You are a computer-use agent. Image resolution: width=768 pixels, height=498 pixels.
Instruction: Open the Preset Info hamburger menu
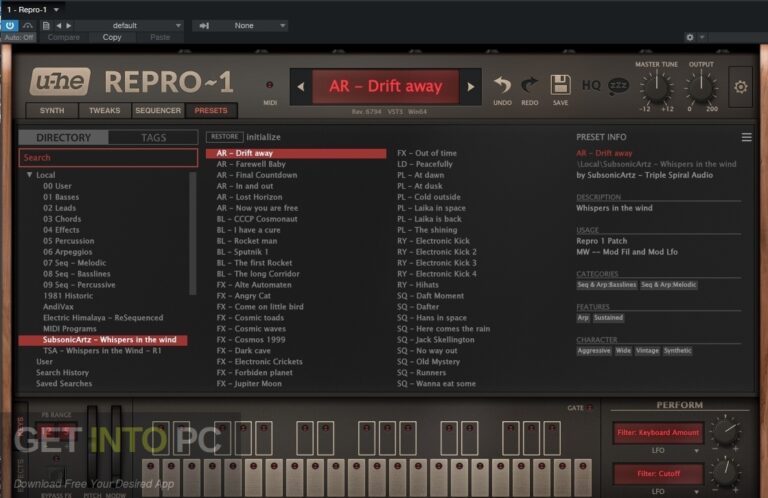coord(746,137)
